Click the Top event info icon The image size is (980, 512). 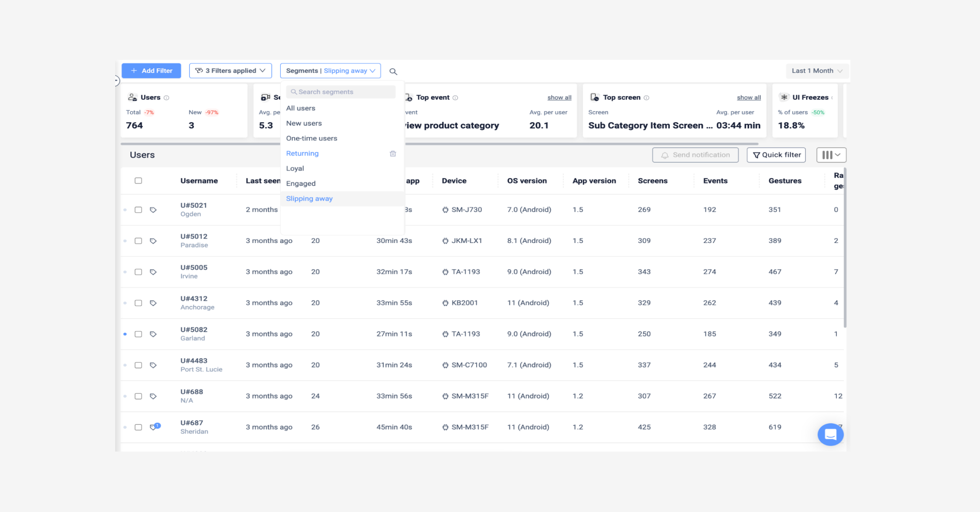(456, 97)
